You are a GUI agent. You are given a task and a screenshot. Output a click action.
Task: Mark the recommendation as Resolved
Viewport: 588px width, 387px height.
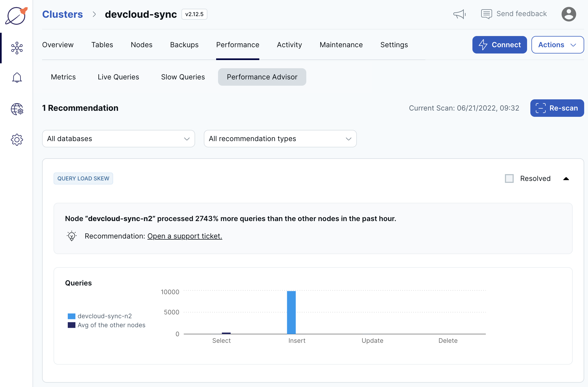[x=509, y=178]
